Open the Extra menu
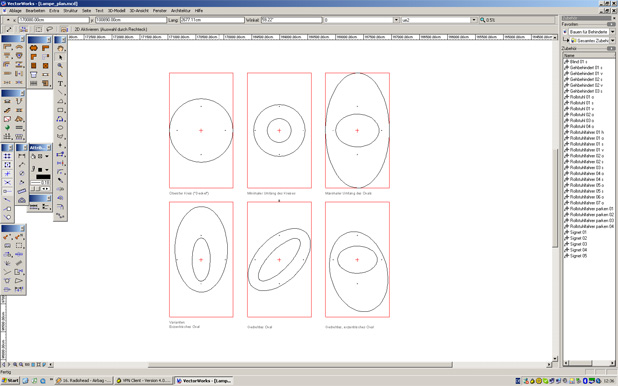 [54, 11]
